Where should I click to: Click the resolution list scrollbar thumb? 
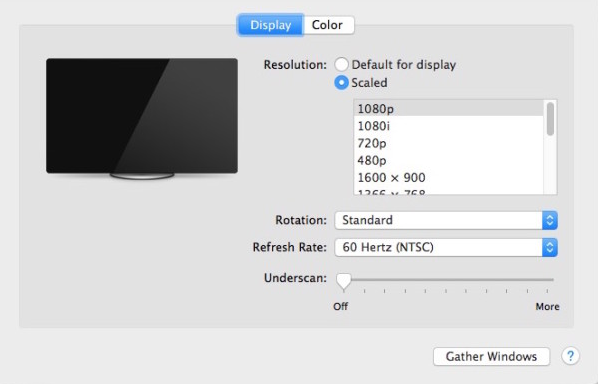[x=550, y=119]
